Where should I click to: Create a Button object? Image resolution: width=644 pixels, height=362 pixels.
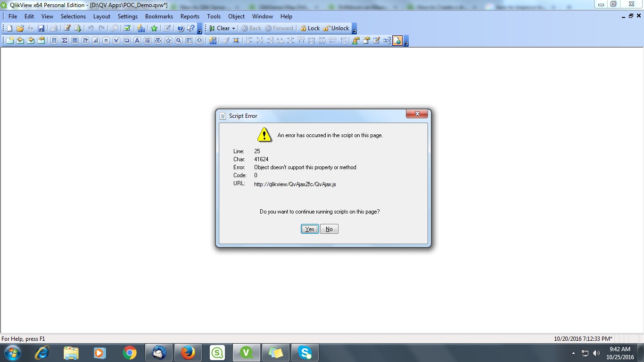(x=127, y=41)
